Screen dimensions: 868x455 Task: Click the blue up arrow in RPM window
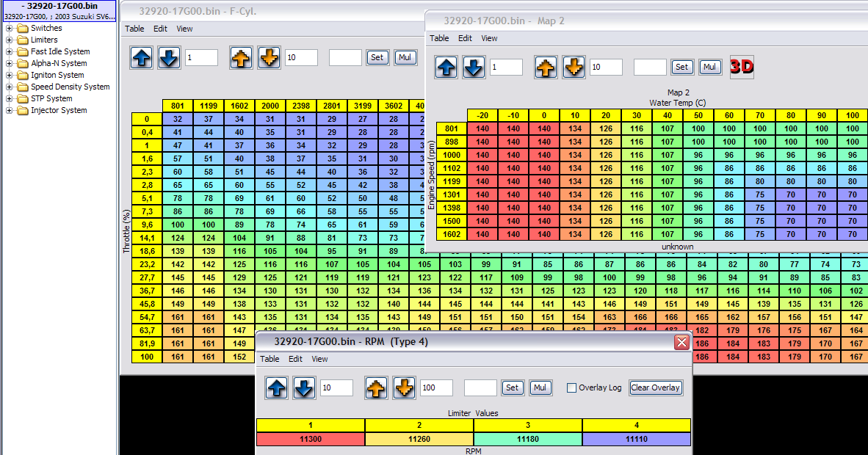(277, 387)
